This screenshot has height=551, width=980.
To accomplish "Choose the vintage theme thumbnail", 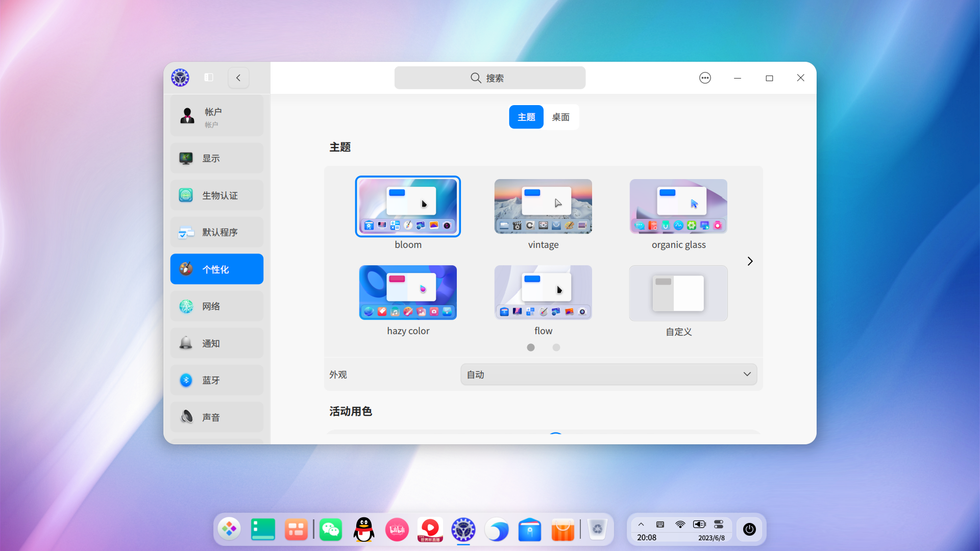I will [543, 207].
